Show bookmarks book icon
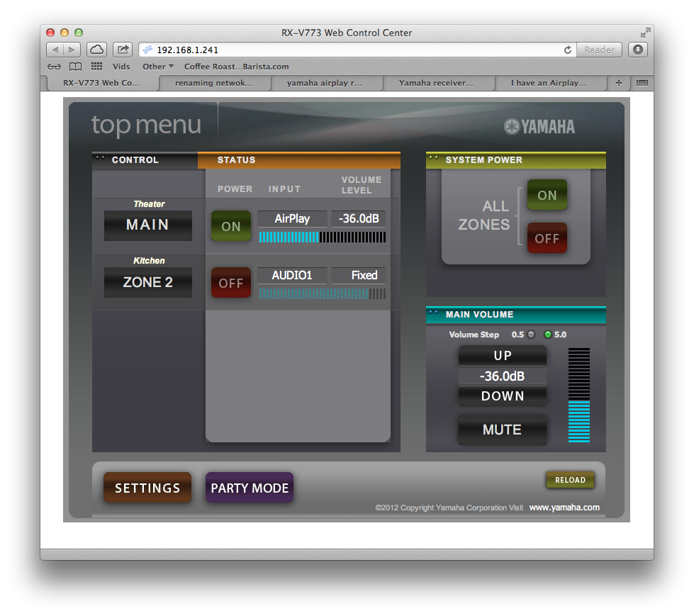 point(75,67)
